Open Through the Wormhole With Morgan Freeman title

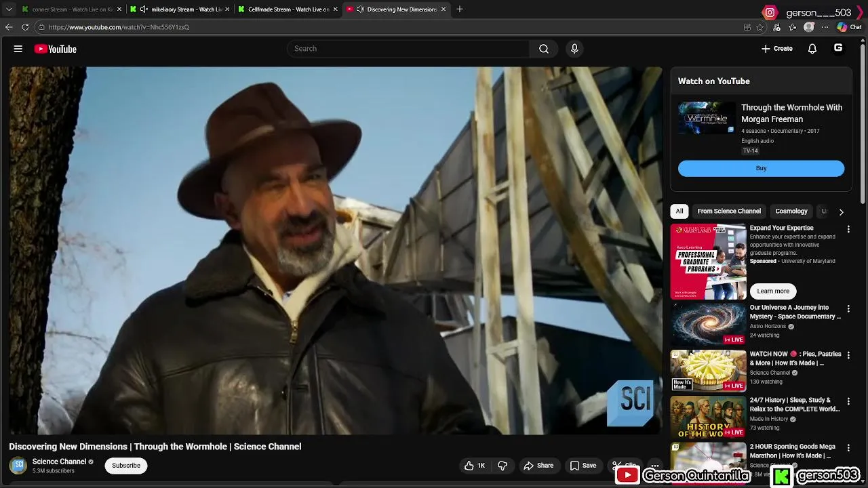point(791,113)
